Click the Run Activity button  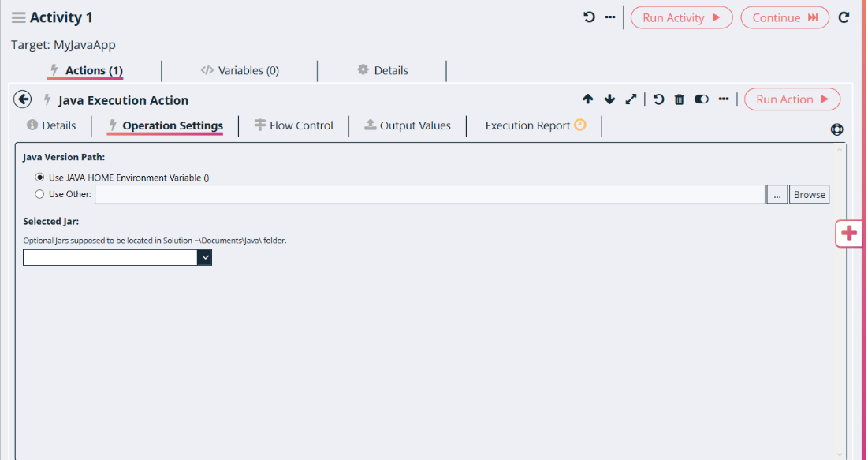pyautogui.click(x=681, y=17)
